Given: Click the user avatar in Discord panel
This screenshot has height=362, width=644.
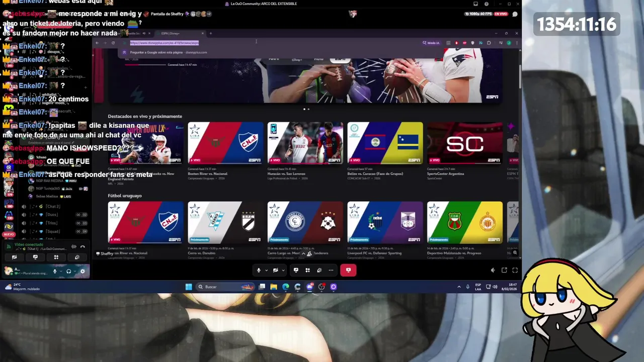Looking at the screenshot, I should tap(9, 271).
